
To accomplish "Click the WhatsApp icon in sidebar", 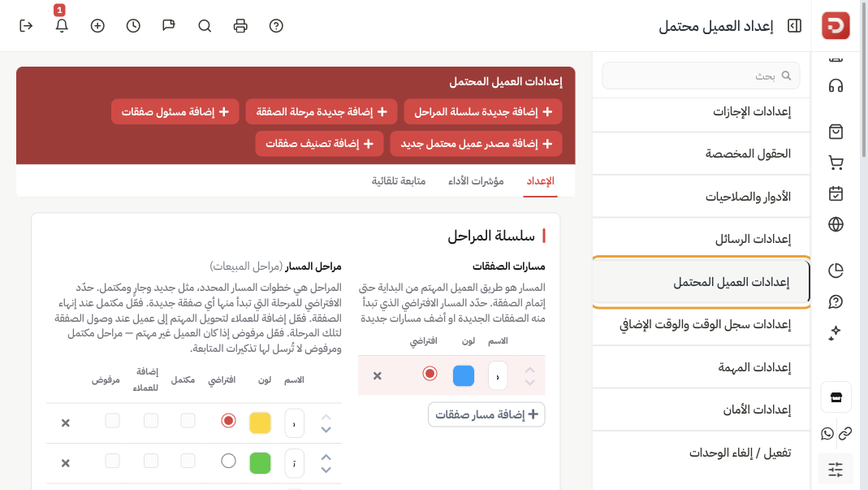I will (827, 433).
